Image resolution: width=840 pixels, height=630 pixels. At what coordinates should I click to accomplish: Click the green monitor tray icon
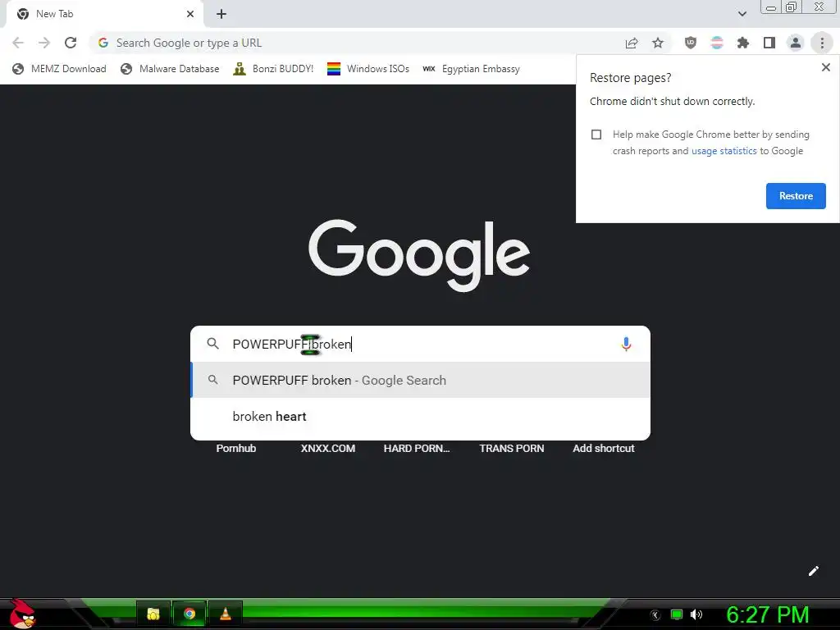tap(677, 614)
